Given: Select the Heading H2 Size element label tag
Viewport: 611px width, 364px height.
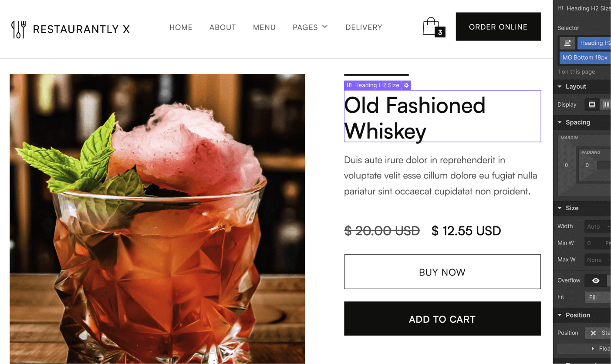Looking at the screenshot, I should (x=373, y=85).
